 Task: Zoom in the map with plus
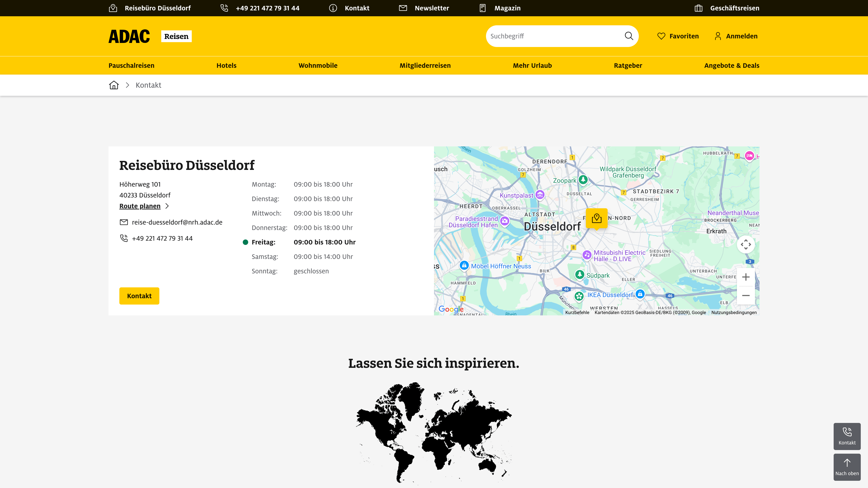(x=746, y=277)
